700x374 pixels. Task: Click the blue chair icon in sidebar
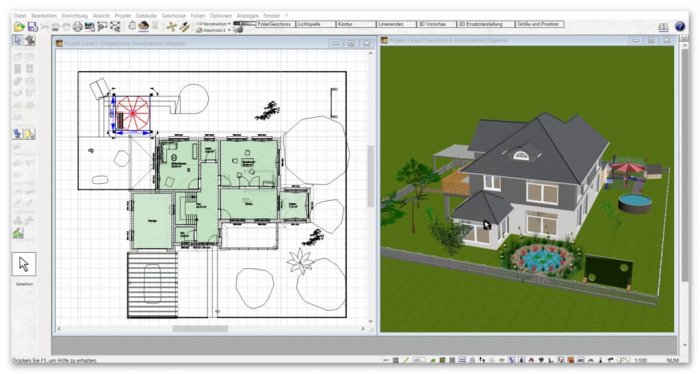tap(17, 133)
